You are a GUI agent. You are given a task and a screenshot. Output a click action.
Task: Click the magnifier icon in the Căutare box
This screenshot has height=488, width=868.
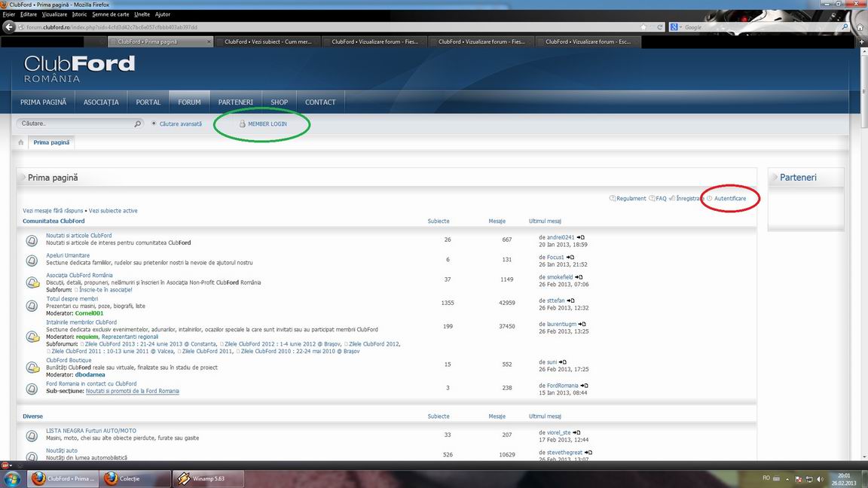pos(137,124)
